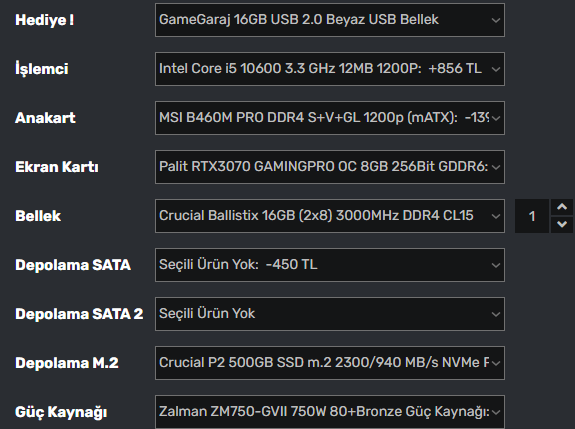Click the chevron beside MSI B460M PRO
The width and height of the screenshot is (575, 429).
tap(496, 118)
